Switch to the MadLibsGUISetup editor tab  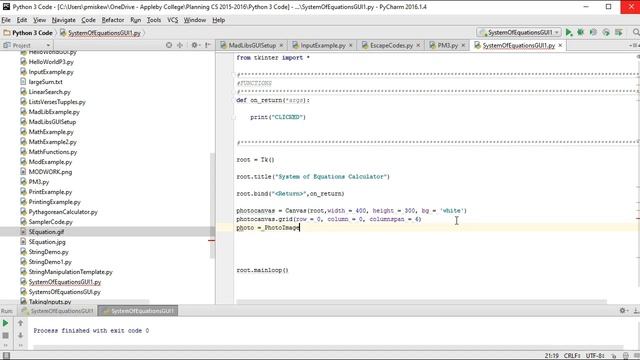tap(252, 45)
